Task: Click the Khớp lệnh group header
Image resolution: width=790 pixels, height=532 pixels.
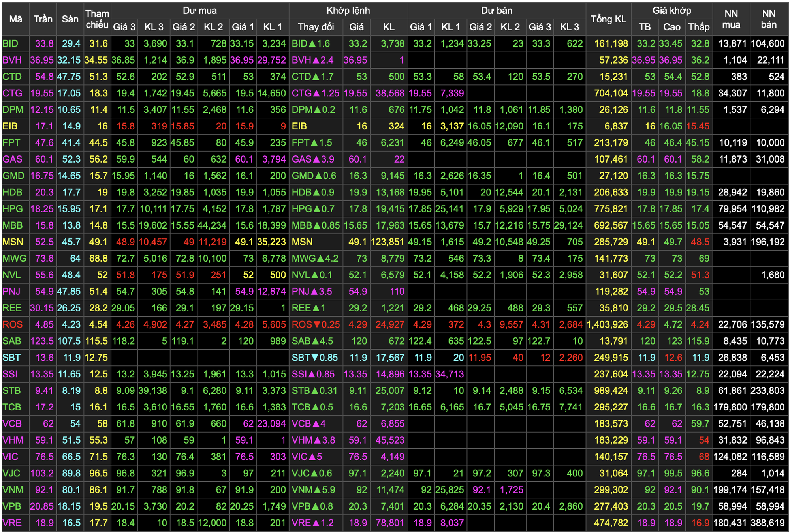Action: pos(348,11)
